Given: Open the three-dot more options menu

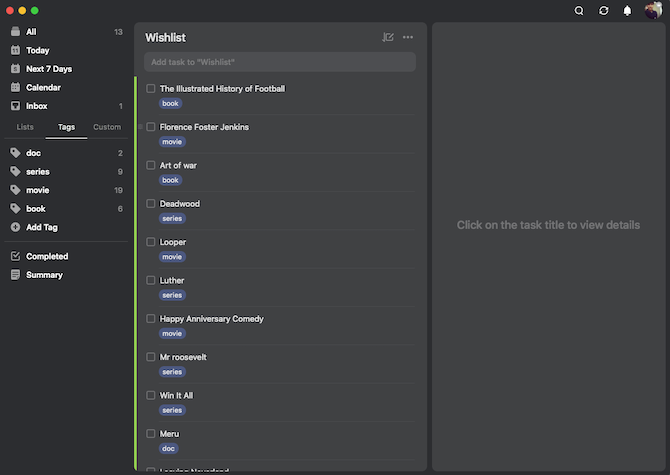Looking at the screenshot, I should point(408,37).
